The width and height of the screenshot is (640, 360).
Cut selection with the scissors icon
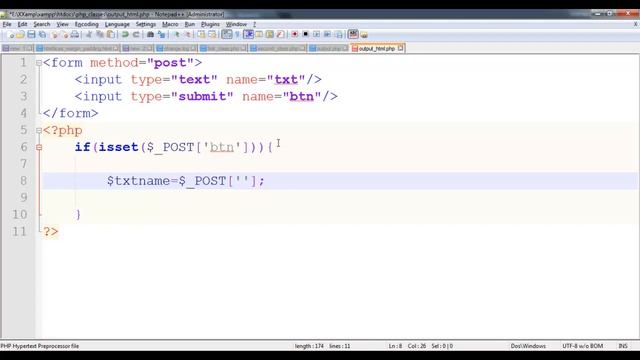[x=89, y=35]
